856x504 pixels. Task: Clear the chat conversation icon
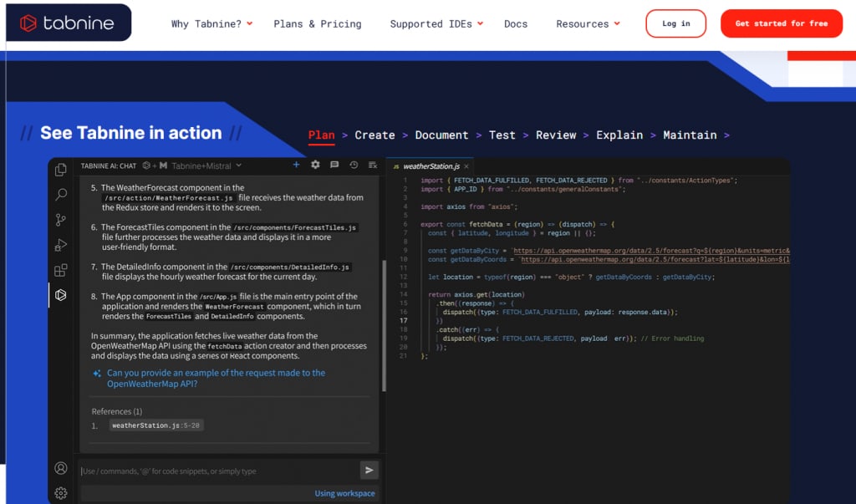point(373,165)
